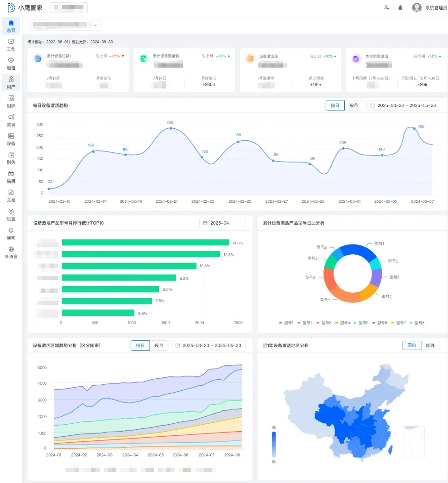Go to 首页 in the sidebar
Viewport: 448px width, 483px height.
[11, 26]
